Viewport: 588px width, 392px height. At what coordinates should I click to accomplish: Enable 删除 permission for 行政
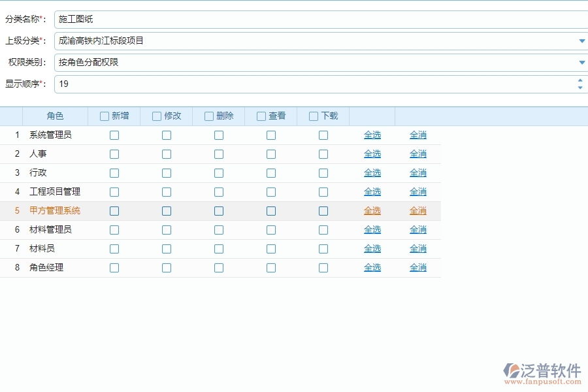tap(219, 173)
